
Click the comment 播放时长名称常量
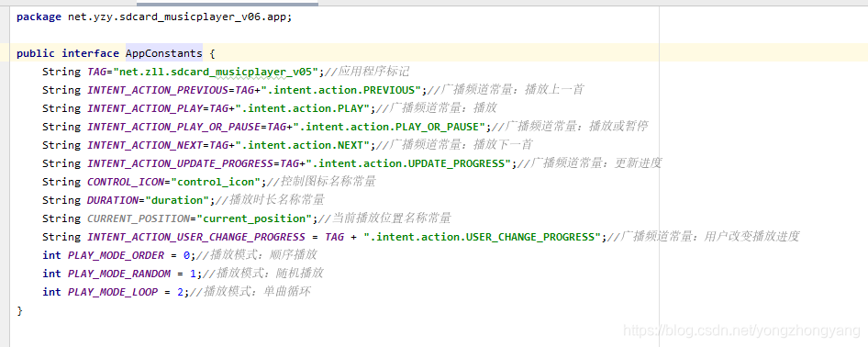tap(270, 200)
